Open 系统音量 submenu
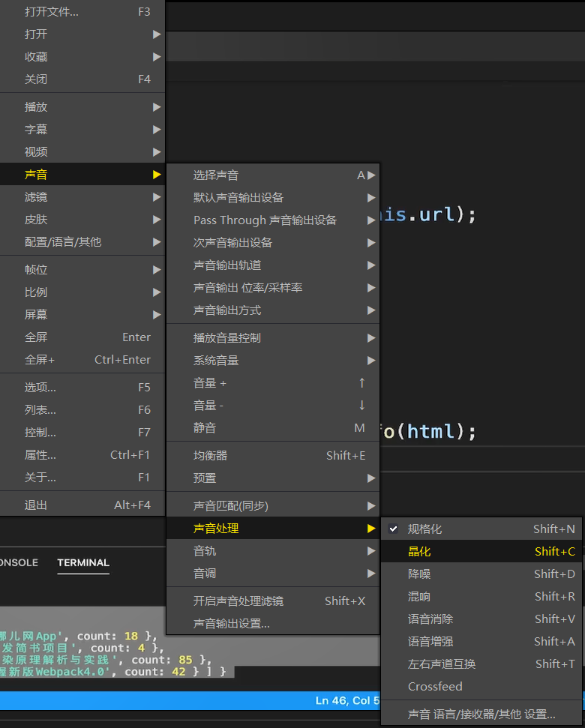The image size is (585, 728). tap(273, 361)
